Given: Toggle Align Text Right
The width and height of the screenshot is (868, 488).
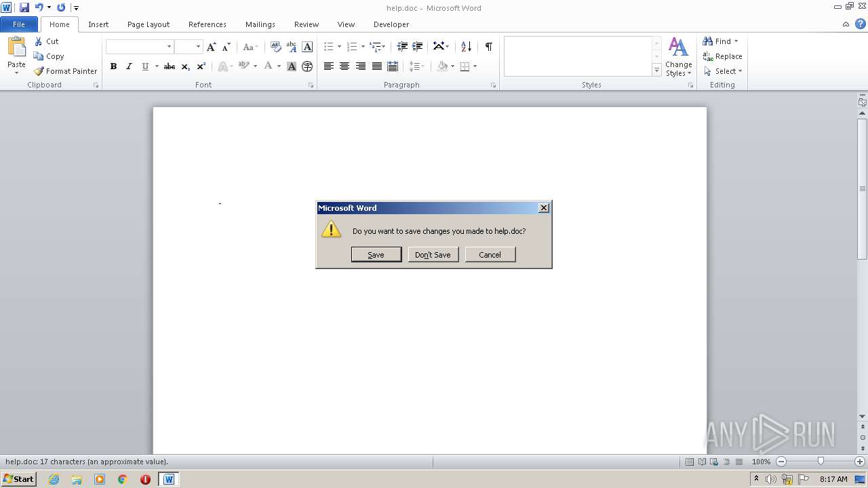Looking at the screenshot, I should tap(360, 66).
